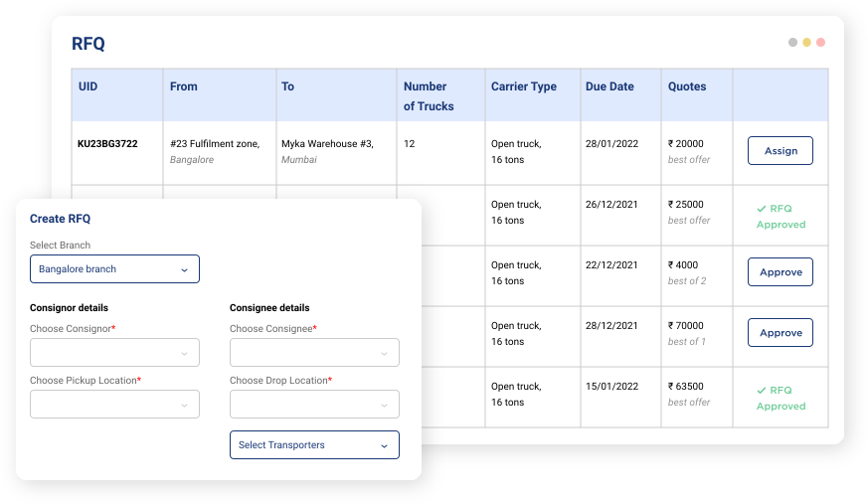Click the Number of Trucks column header
This screenshot has width=868, height=504.
(429, 96)
